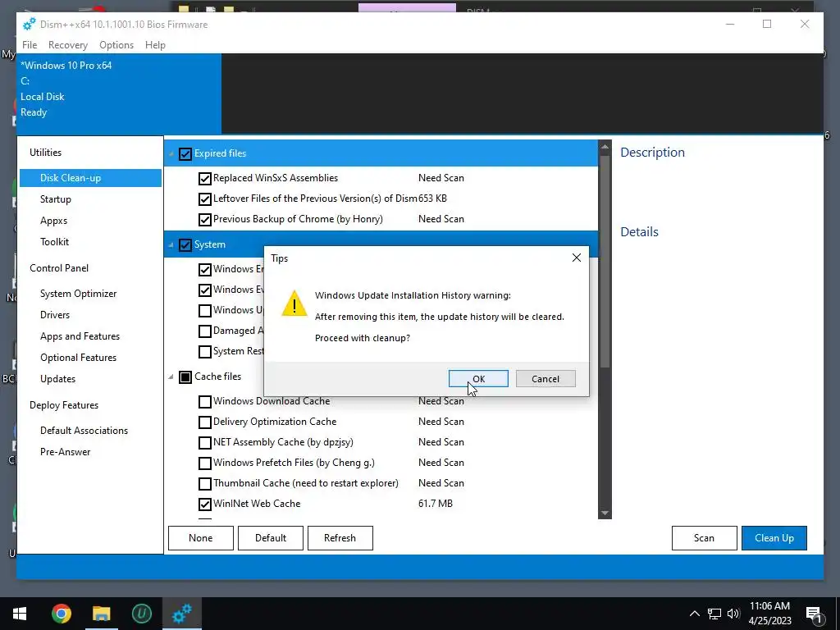Click the Dism++ taskbar icon
The height and width of the screenshot is (630, 840).
[x=181, y=614]
